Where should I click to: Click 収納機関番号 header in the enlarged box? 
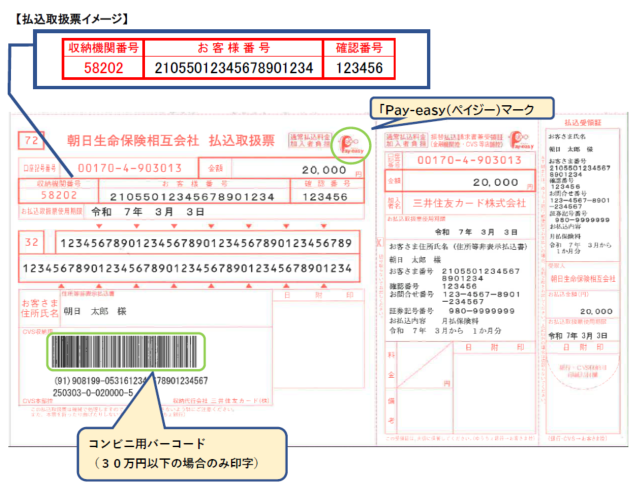103,48
